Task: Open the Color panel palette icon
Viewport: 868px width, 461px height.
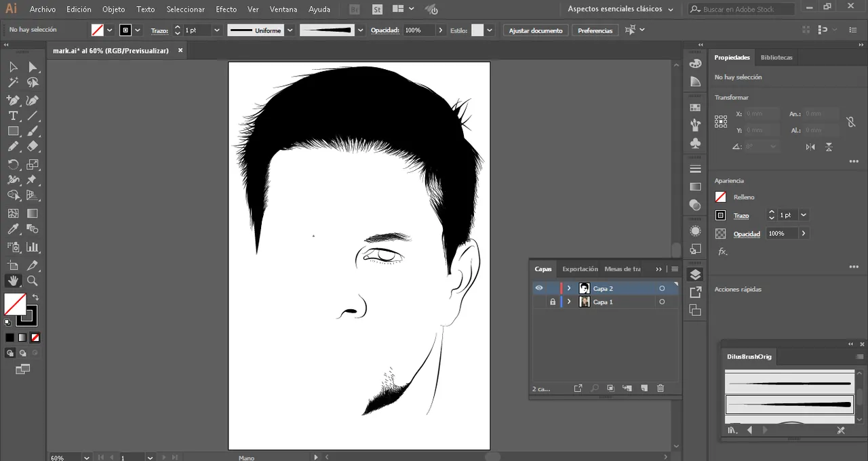Action: coord(695,63)
